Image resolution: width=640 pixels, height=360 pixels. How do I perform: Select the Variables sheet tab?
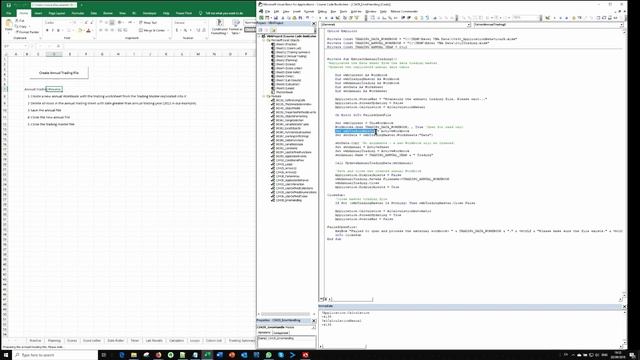click(x=176, y=340)
